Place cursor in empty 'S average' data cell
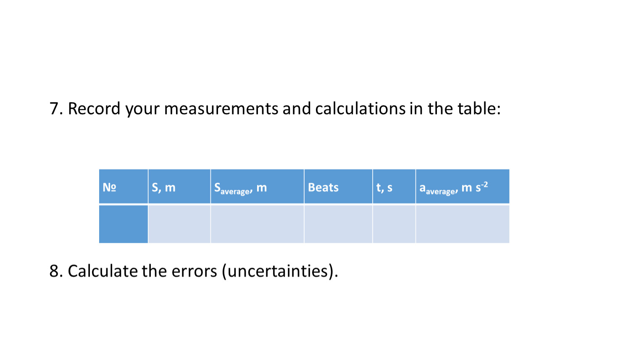The height and width of the screenshot is (363, 644). tap(257, 224)
